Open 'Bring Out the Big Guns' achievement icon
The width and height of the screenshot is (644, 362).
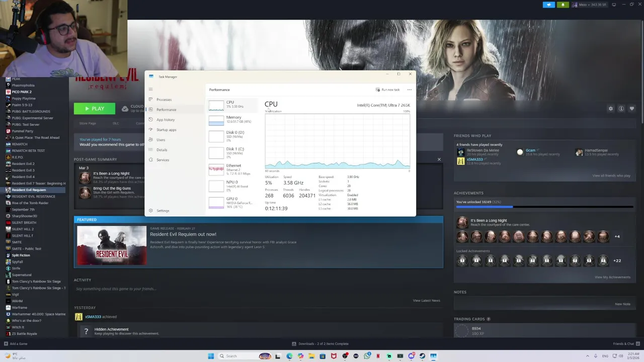pos(85,192)
